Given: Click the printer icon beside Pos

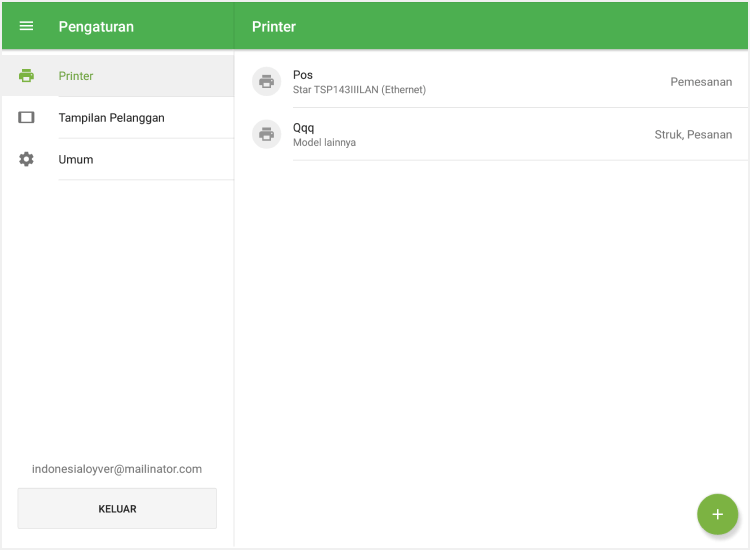Looking at the screenshot, I should (x=266, y=82).
